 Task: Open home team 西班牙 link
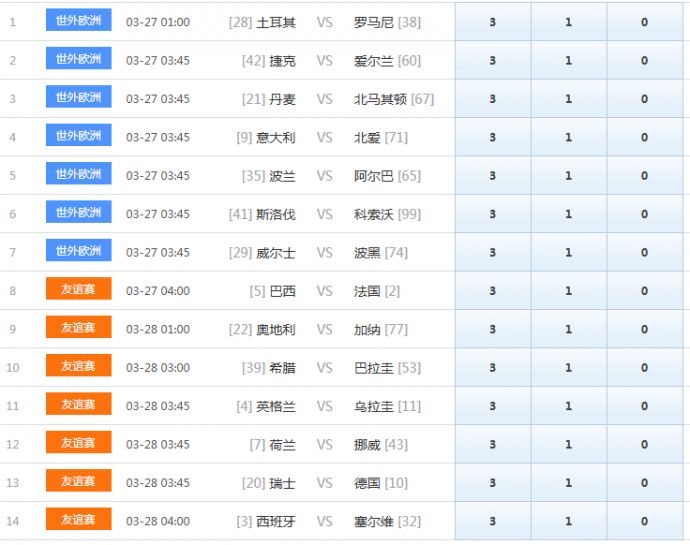[x=276, y=521]
